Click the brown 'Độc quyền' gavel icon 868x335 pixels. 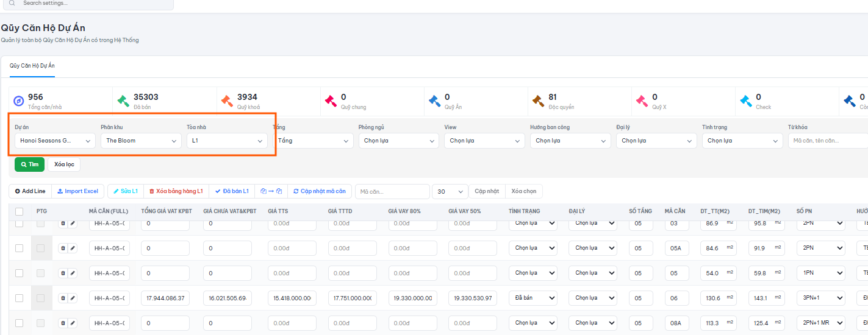(x=538, y=101)
